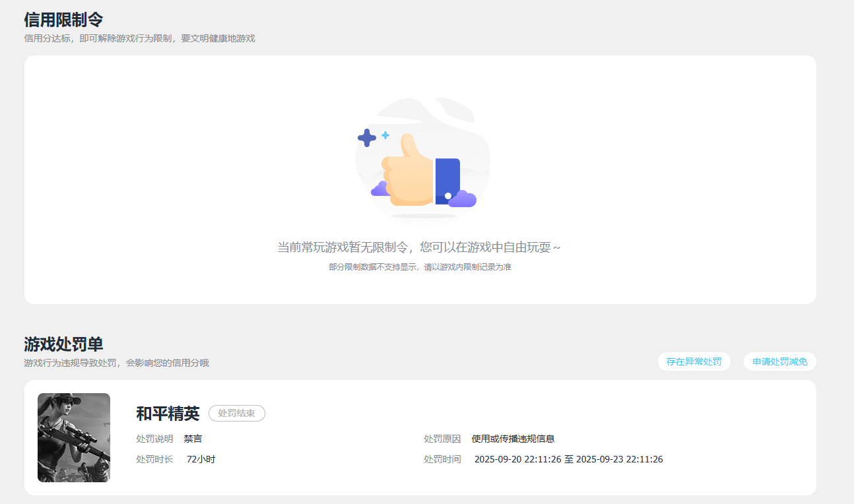The height and width of the screenshot is (504, 854).
Task: Click the 部分限制数据不支持显示 note
Action: pos(420,267)
